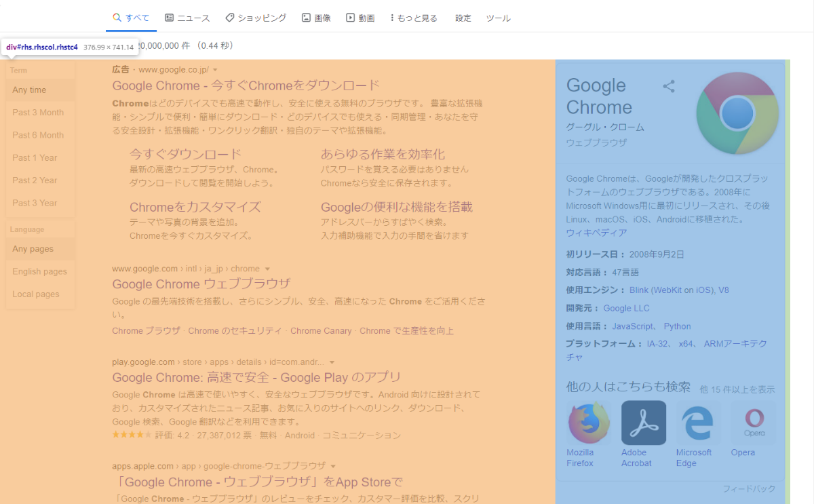Open 他の人はこちらも検索 heading
Image resolution: width=814 pixels, height=504 pixels.
point(628,387)
